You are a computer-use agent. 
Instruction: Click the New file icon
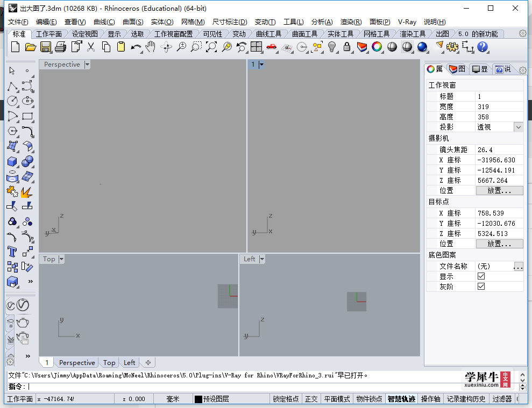tap(15, 47)
